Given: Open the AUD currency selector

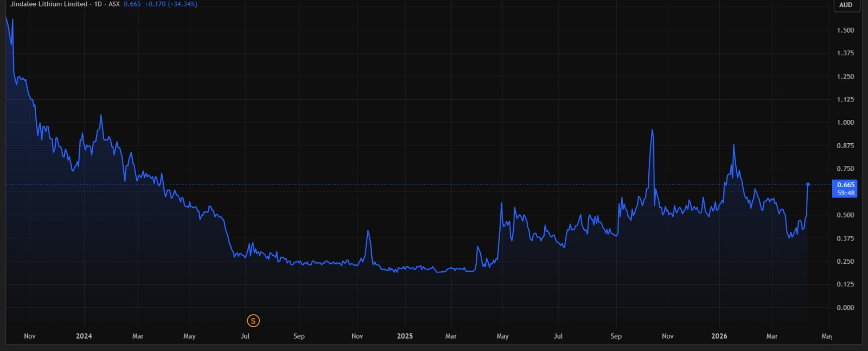Looking at the screenshot, I should point(846,5).
